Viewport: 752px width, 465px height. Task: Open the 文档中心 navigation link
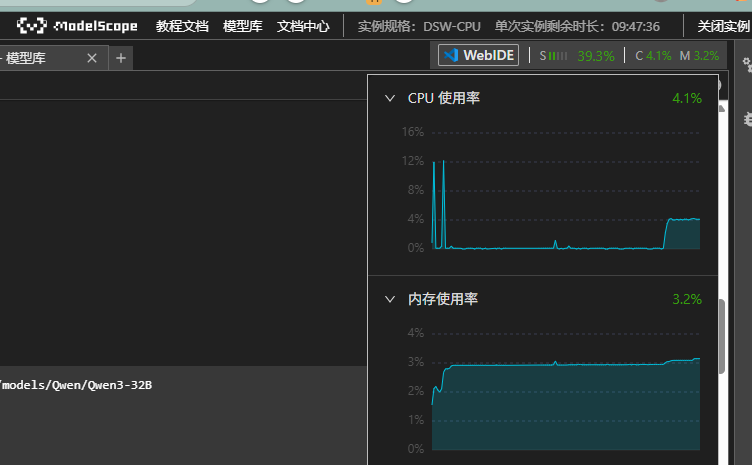tap(303, 26)
